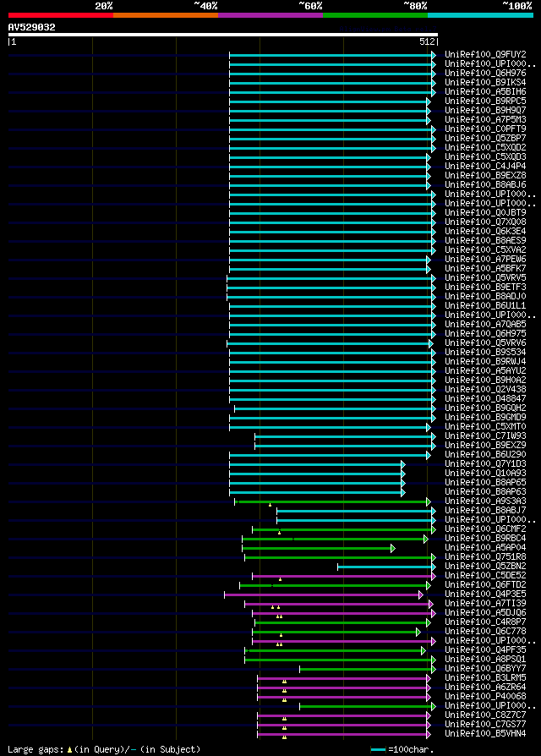The image size is (541, 756).
Task: Select hit label UniRef100_B9ETF3
Action: pyautogui.click(x=485, y=288)
